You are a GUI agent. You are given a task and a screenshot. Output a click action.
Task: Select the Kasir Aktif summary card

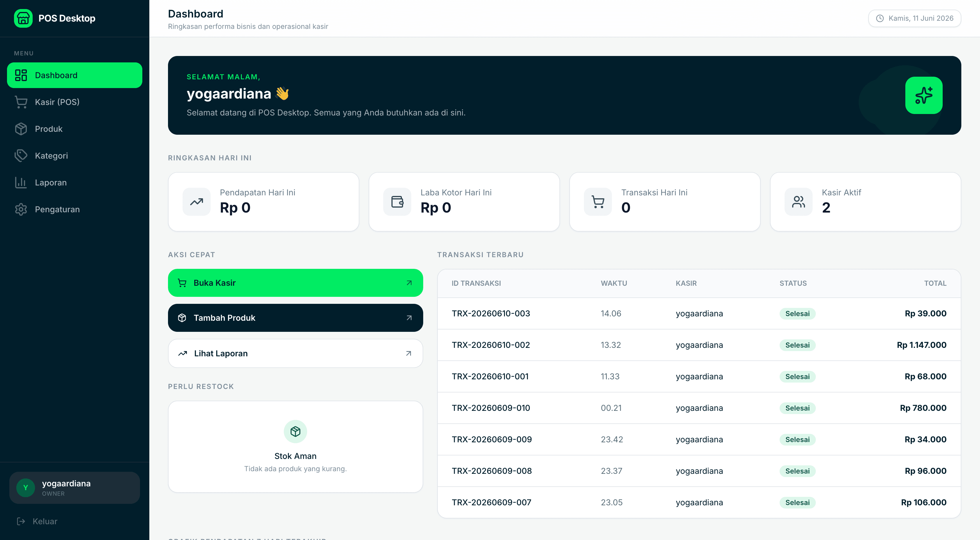(865, 201)
